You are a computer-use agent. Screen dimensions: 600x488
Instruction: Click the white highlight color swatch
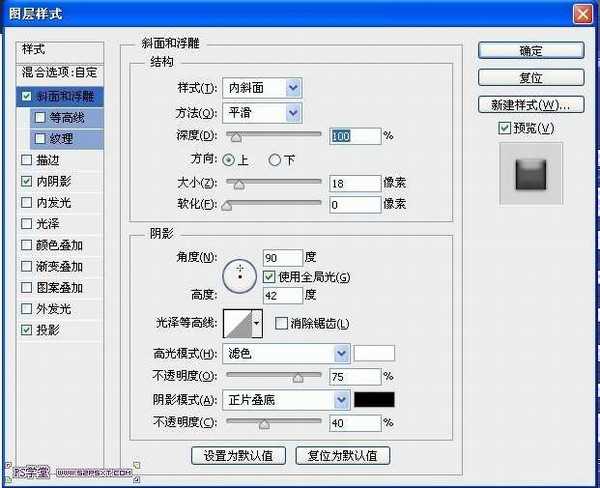click(x=375, y=353)
